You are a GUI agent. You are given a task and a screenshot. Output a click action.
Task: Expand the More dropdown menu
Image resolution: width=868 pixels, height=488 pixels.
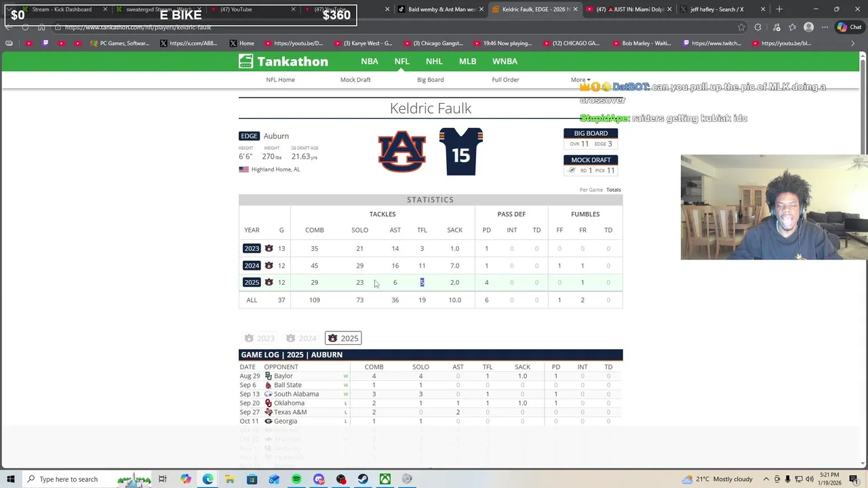[580, 79]
